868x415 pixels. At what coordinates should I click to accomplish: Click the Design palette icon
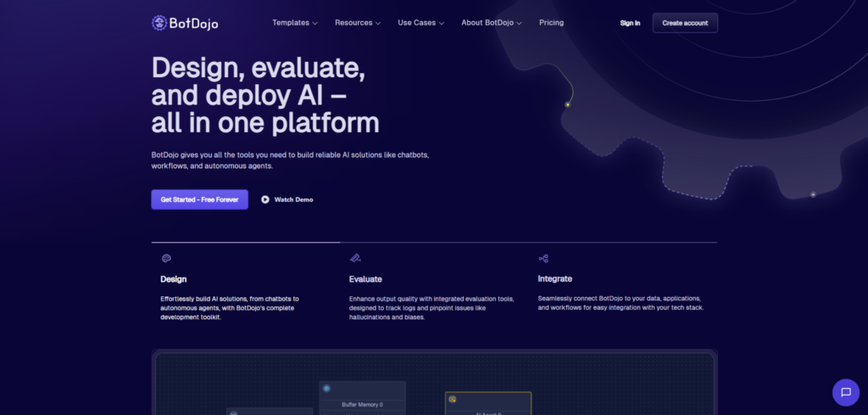point(166,258)
